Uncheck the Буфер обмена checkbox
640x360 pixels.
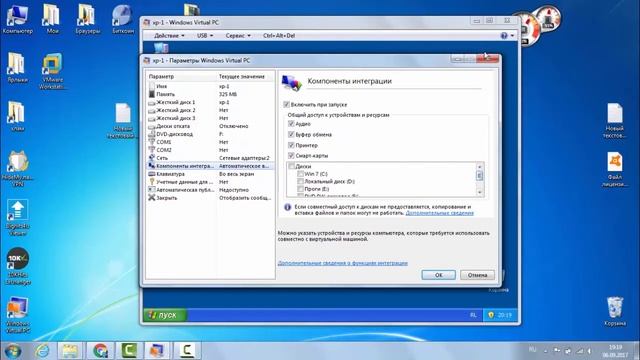click(291, 134)
